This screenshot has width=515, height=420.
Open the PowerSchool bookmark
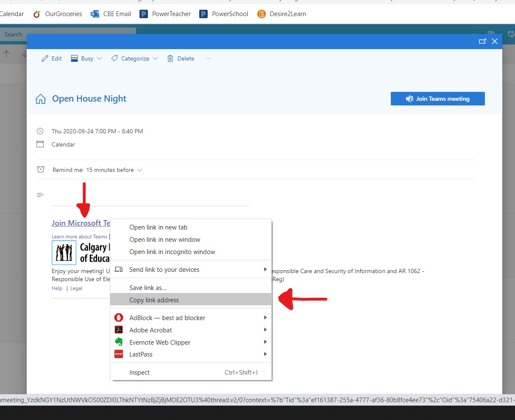224,14
